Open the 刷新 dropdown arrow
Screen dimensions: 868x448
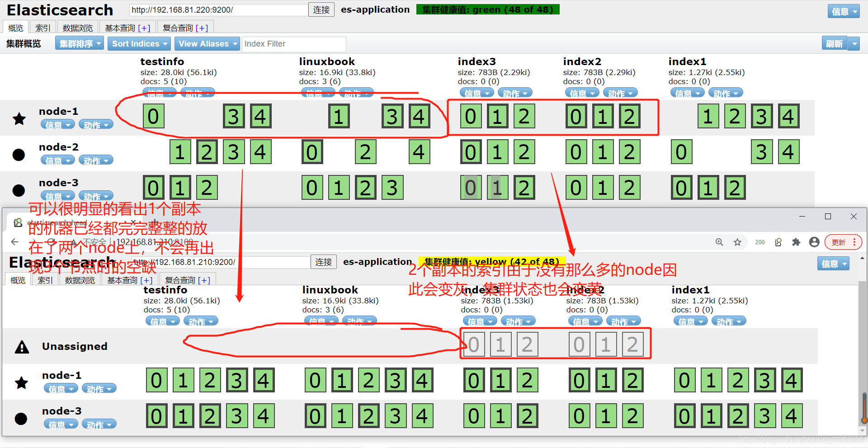(x=854, y=44)
